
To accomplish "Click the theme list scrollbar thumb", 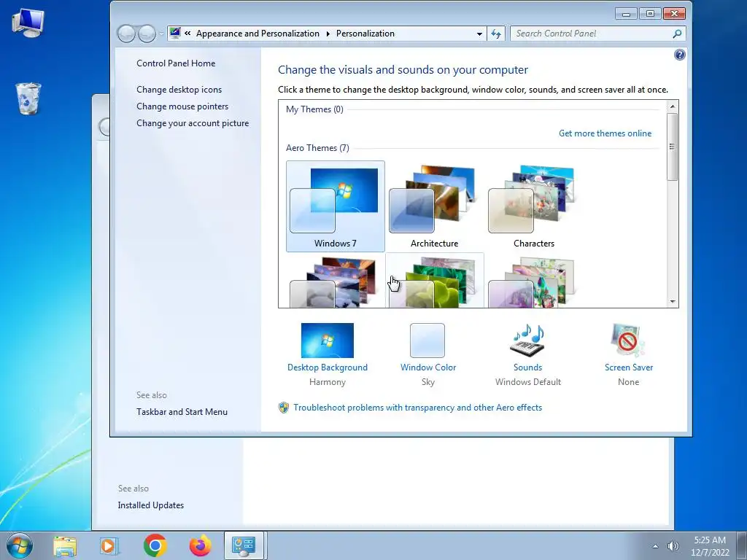I will (672, 147).
